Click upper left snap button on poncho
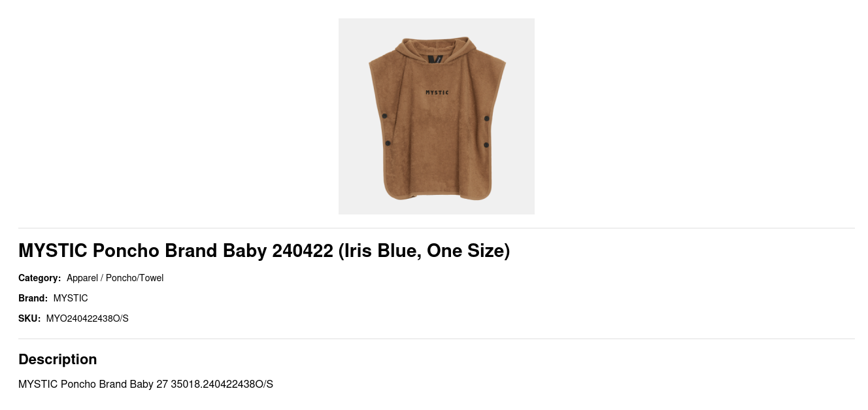The height and width of the screenshot is (410, 868). pos(384,116)
